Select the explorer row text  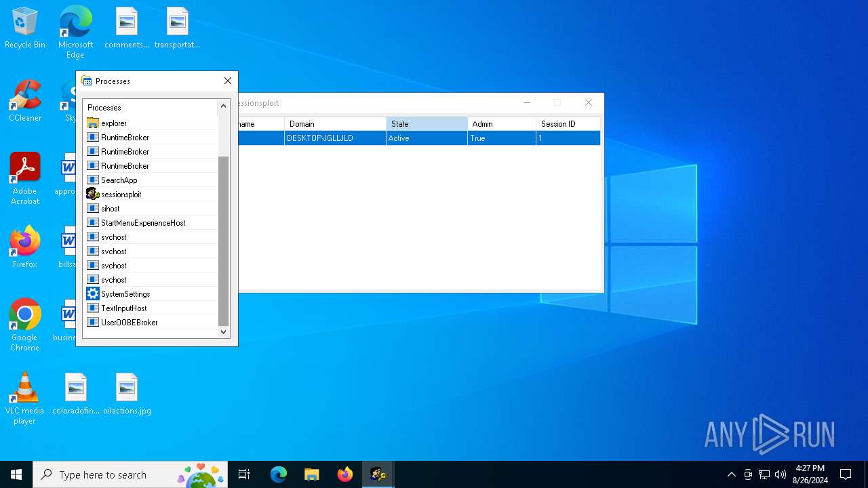(114, 123)
